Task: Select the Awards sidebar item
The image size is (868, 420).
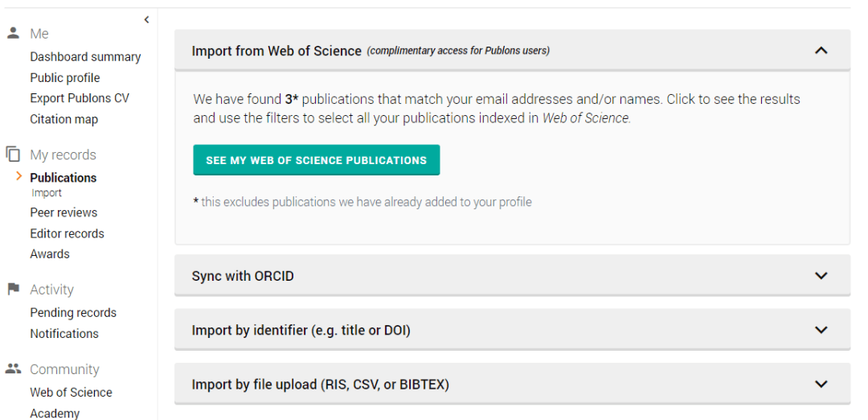Action: click(x=50, y=253)
